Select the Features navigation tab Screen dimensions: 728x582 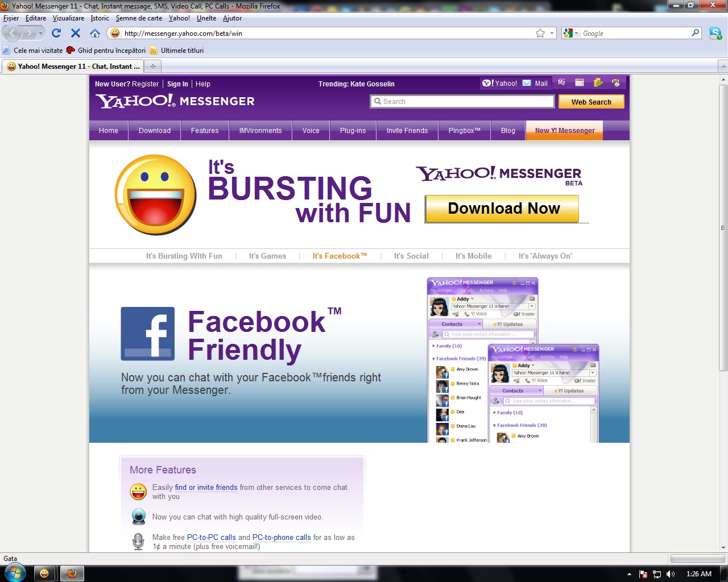(205, 131)
